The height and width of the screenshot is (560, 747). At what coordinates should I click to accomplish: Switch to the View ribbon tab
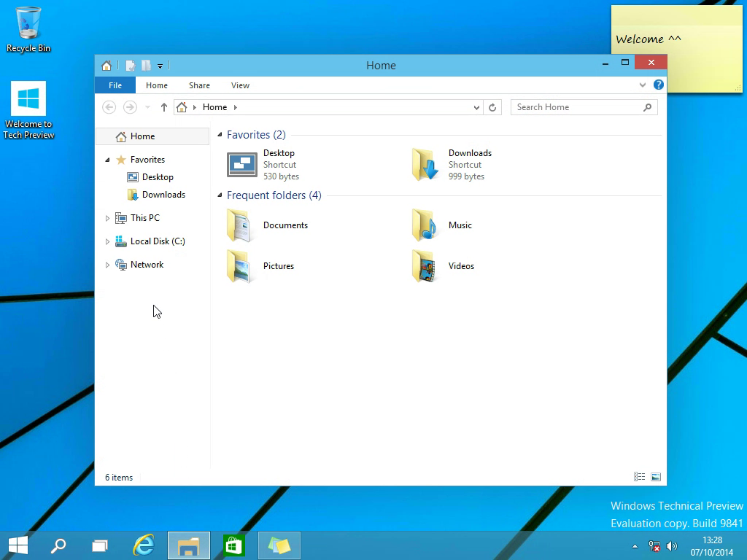tap(240, 85)
